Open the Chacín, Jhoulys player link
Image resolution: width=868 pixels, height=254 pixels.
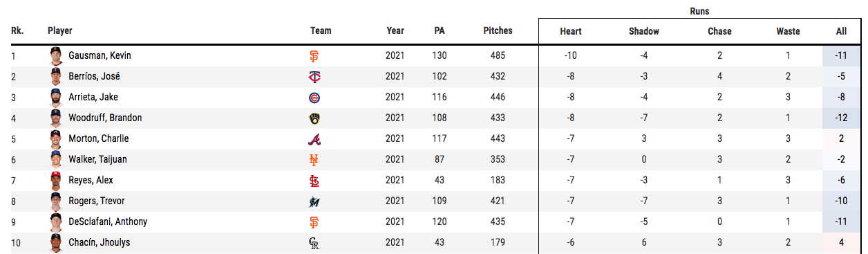pyautogui.click(x=99, y=242)
